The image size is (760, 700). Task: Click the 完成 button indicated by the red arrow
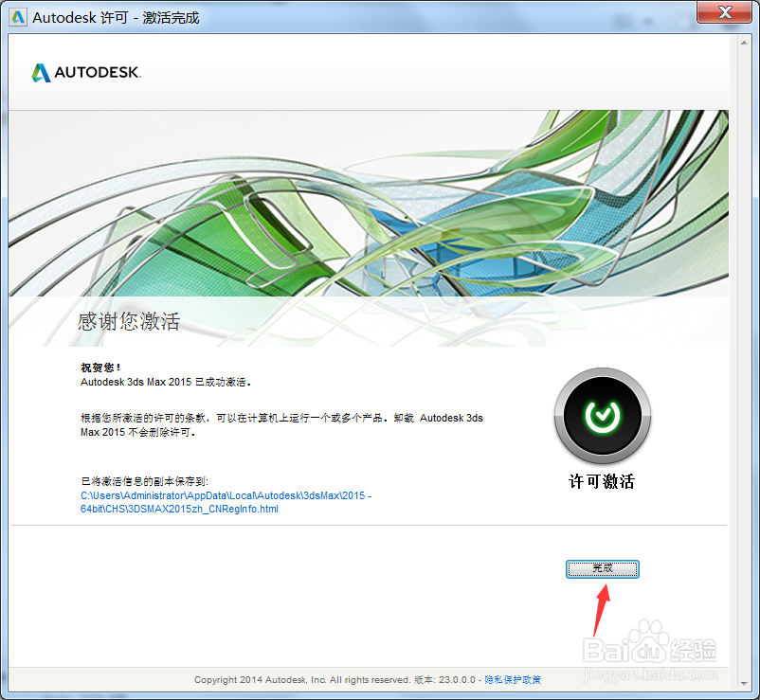[603, 569]
